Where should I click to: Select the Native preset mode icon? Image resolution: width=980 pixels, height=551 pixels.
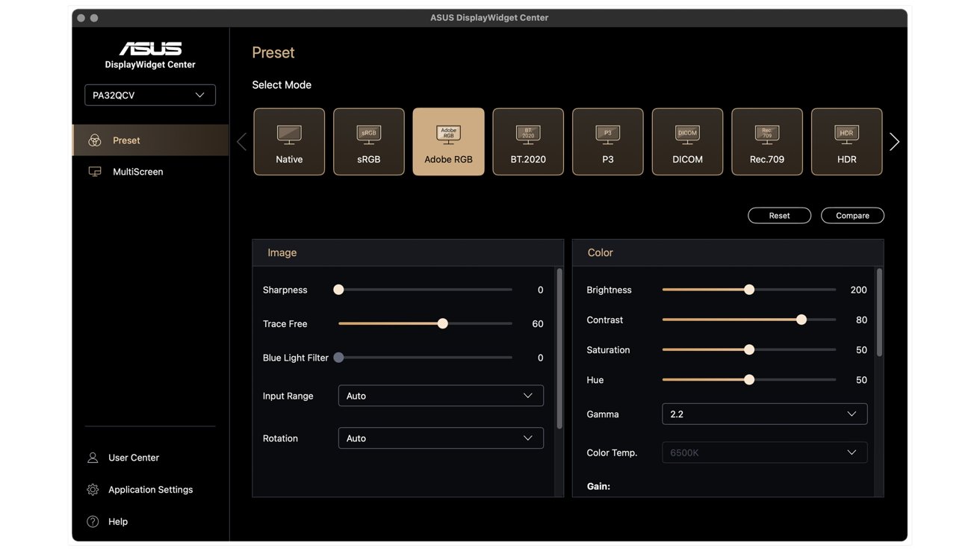pyautogui.click(x=289, y=142)
